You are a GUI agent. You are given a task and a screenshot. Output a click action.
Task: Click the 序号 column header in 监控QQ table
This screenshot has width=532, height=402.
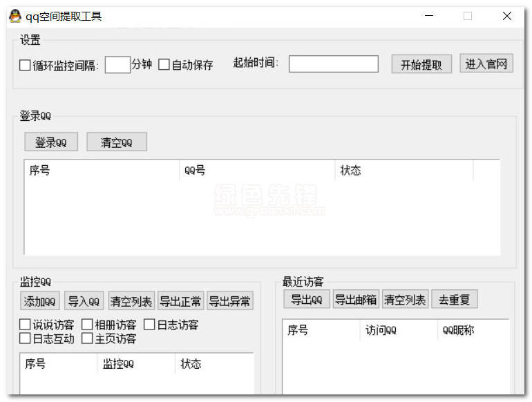[x=59, y=364]
